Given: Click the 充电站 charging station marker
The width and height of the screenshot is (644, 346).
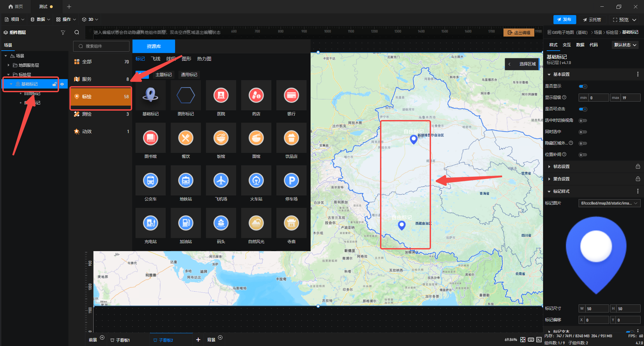Looking at the screenshot, I should pos(150,223).
